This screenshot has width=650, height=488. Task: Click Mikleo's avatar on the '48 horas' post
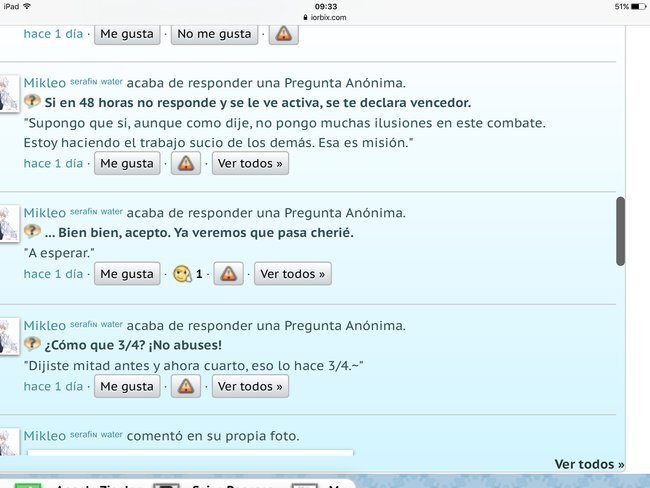(9, 94)
